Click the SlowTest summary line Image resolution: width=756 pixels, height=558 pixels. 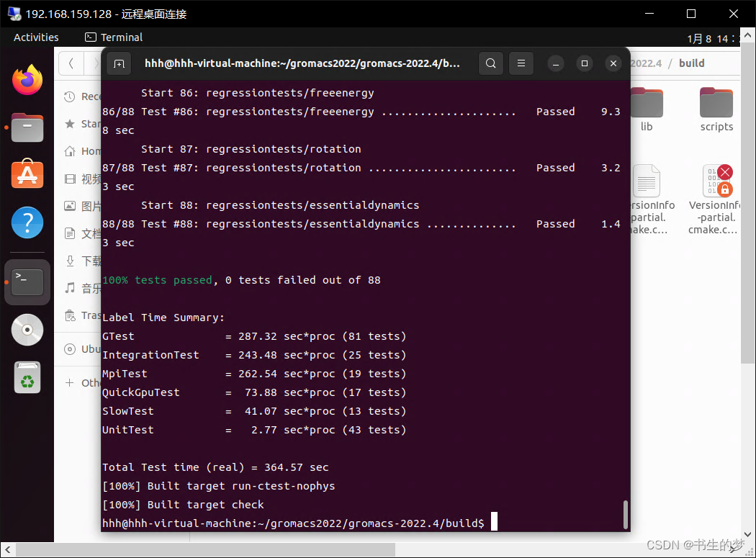point(254,411)
